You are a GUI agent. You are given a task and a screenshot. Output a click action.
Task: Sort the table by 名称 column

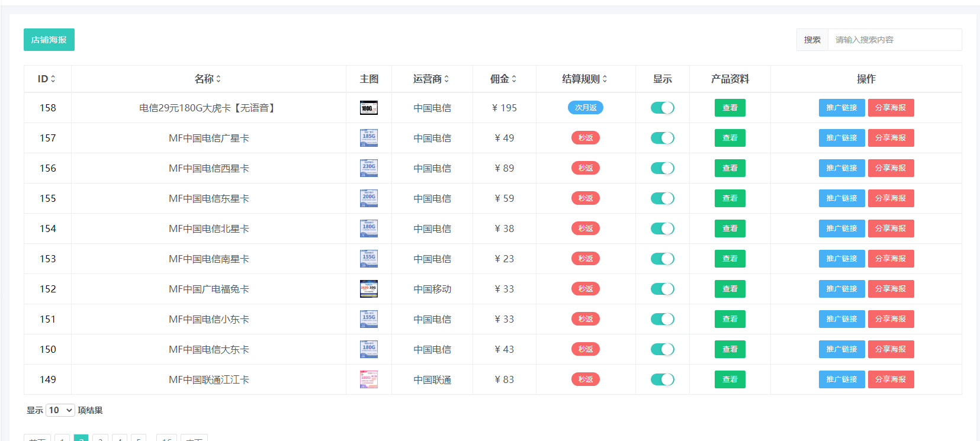pyautogui.click(x=208, y=79)
